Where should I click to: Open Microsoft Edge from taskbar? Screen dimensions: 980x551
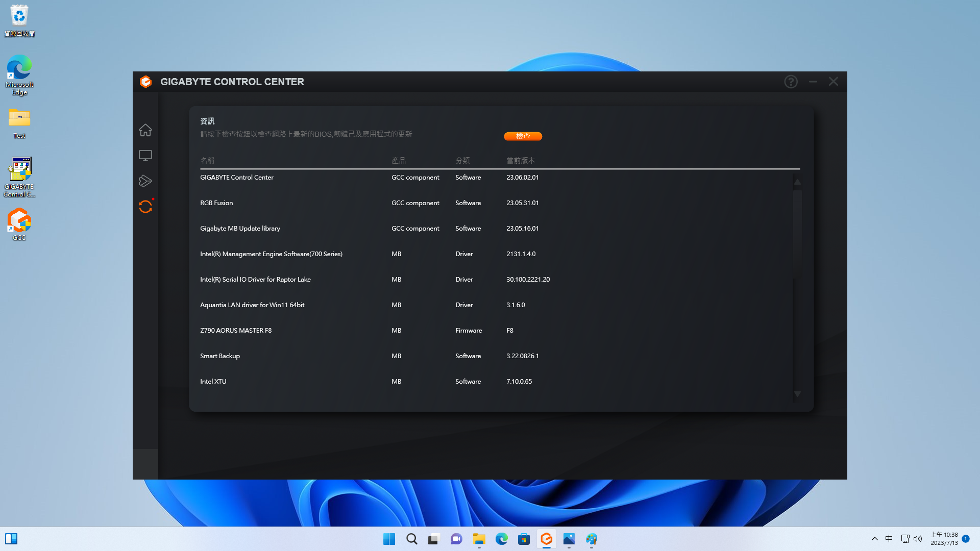click(x=501, y=539)
